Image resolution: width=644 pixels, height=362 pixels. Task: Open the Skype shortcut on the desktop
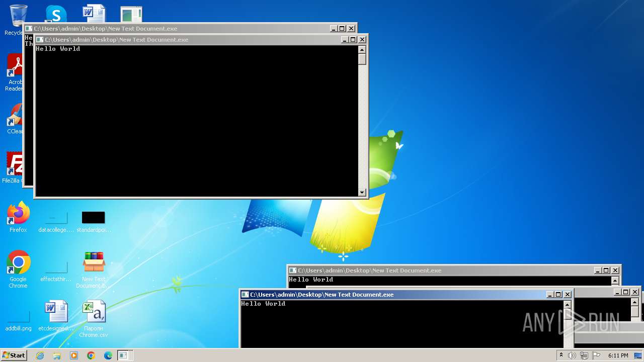[55, 14]
